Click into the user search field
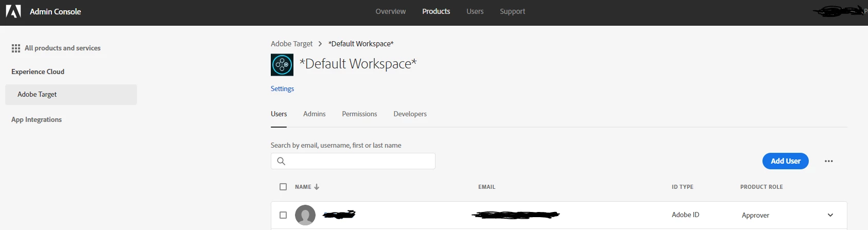This screenshot has width=868, height=230. (353, 161)
